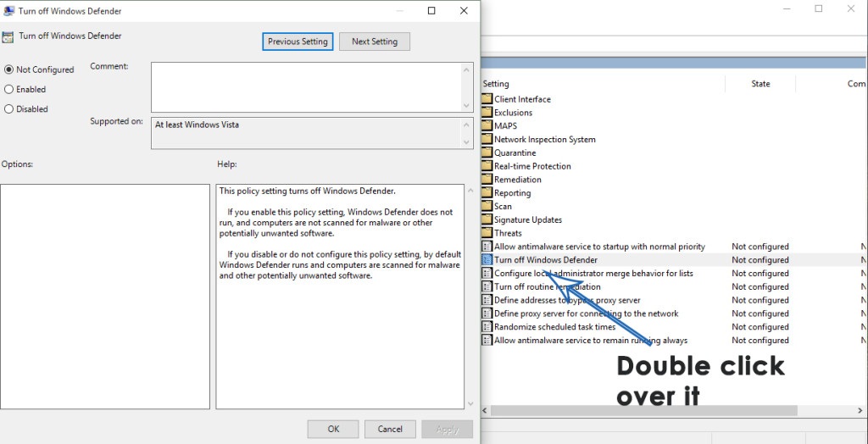
Task: Click the policy list horizontal scroll left arrow
Action: [x=485, y=411]
